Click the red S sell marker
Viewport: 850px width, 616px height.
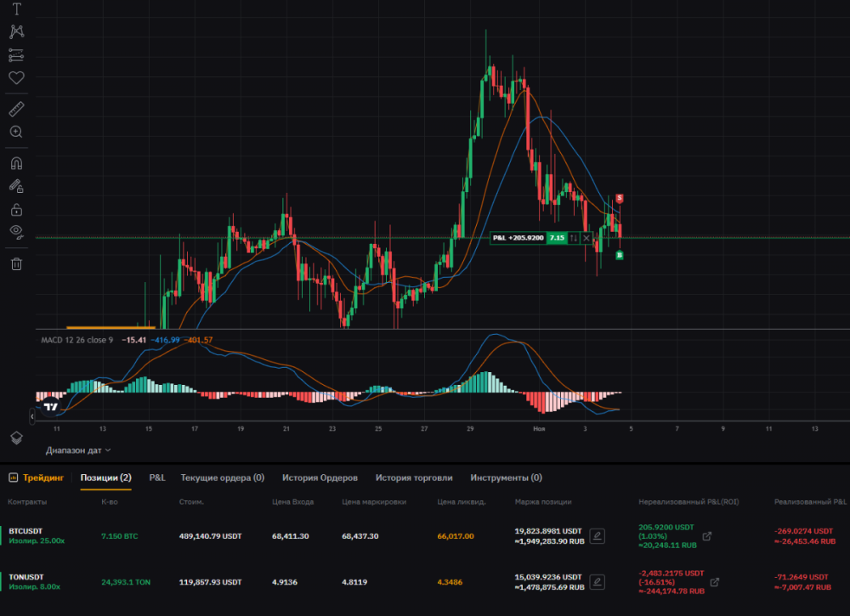click(x=620, y=198)
